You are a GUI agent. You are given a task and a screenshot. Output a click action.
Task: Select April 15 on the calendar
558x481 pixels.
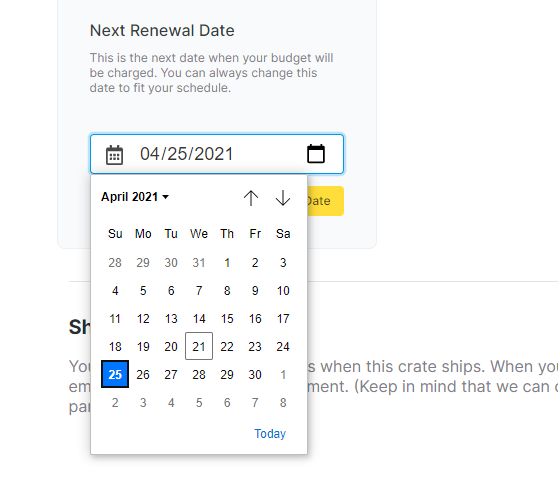point(227,318)
